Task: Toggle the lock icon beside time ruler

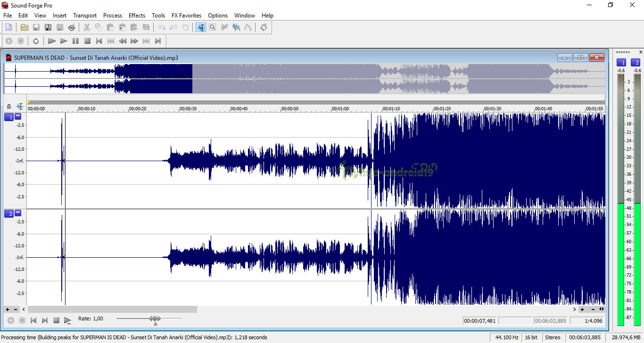Action: [9, 107]
